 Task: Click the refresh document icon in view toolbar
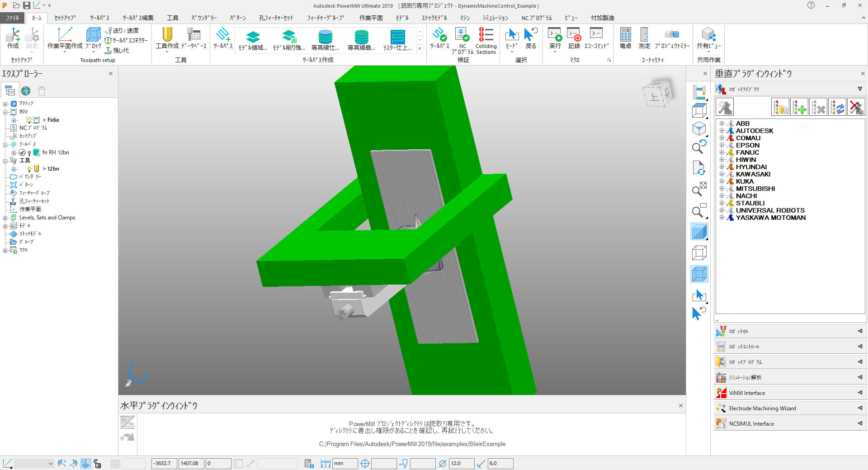pos(699,168)
